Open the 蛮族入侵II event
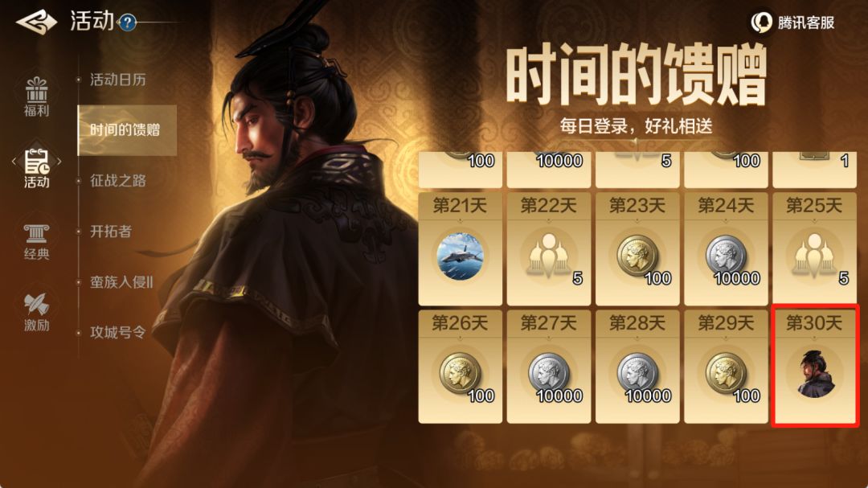This screenshot has width=868, height=488. coord(121,282)
